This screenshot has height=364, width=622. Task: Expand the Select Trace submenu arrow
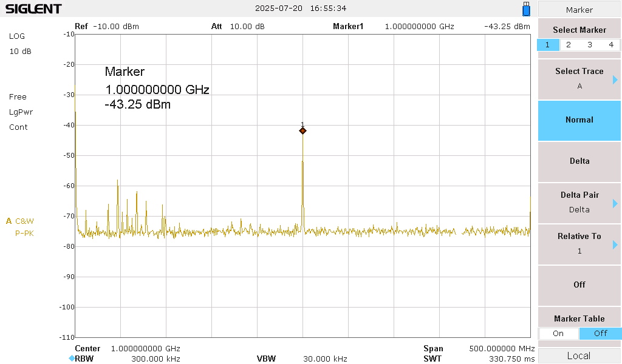click(x=615, y=79)
